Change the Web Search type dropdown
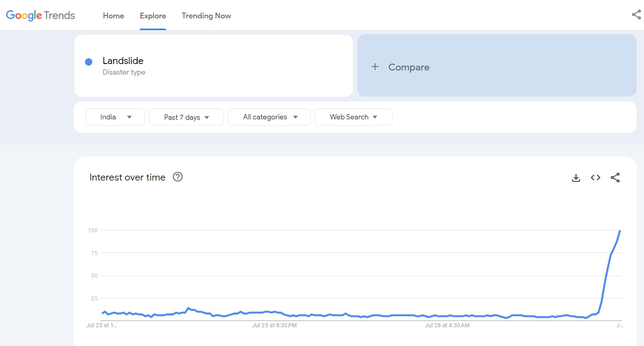The image size is (644, 346). pos(353,117)
